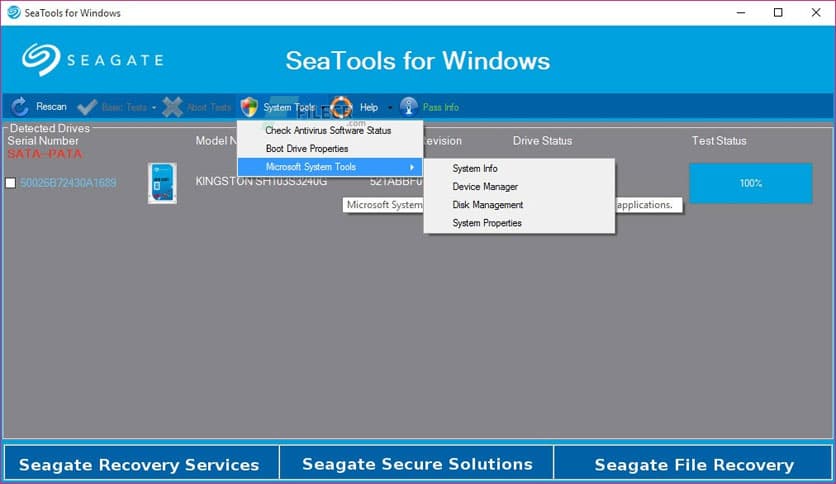
Task: Click the Serial Number column header
Action: [43, 141]
